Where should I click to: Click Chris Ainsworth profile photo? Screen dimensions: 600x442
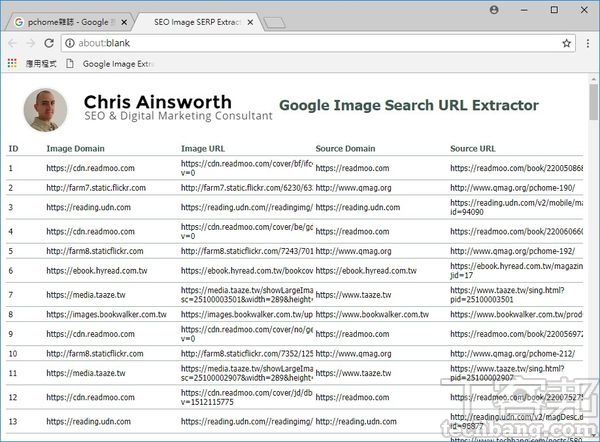pos(45,110)
